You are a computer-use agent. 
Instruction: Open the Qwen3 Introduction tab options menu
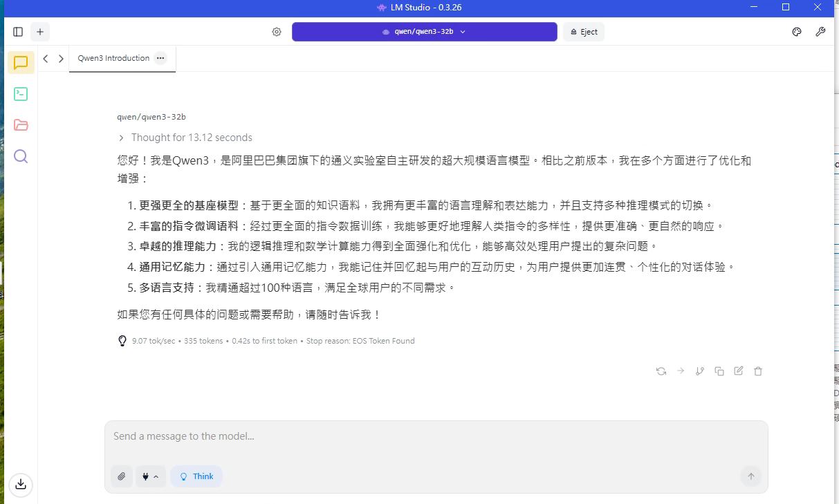click(x=160, y=59)
